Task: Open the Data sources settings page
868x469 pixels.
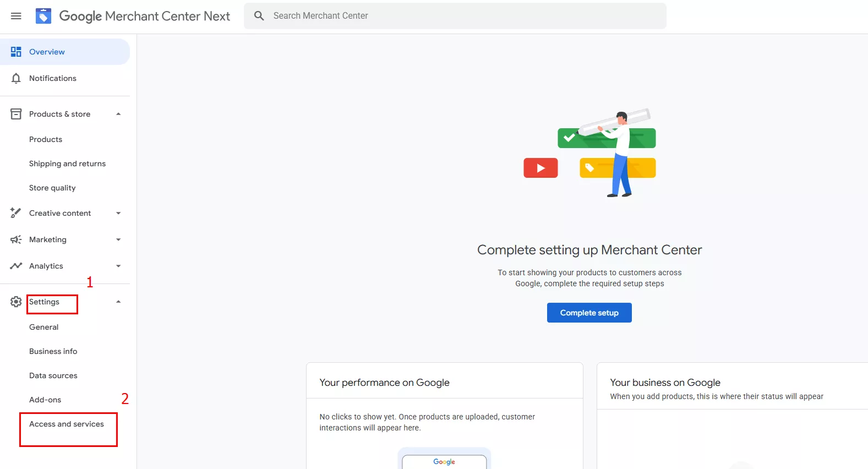Action: click(53, 375)
